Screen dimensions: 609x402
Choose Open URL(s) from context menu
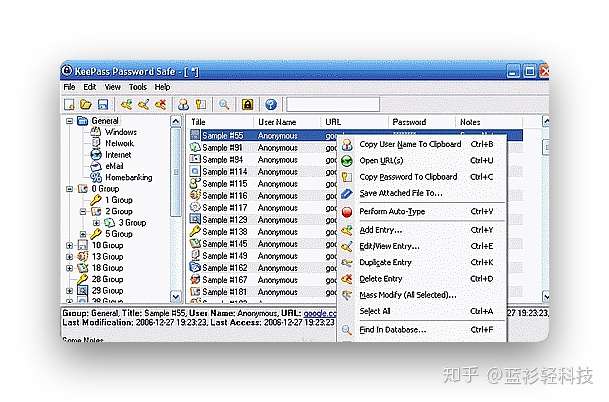422,160
